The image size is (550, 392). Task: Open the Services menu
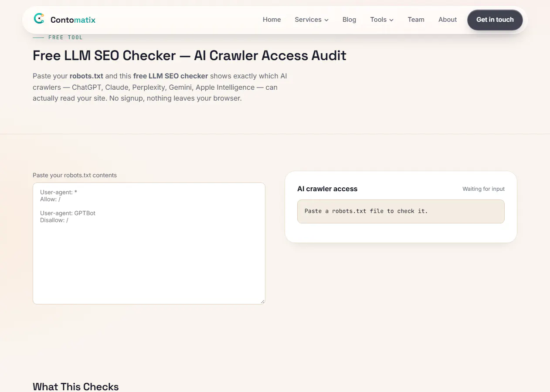pos(312,20)
